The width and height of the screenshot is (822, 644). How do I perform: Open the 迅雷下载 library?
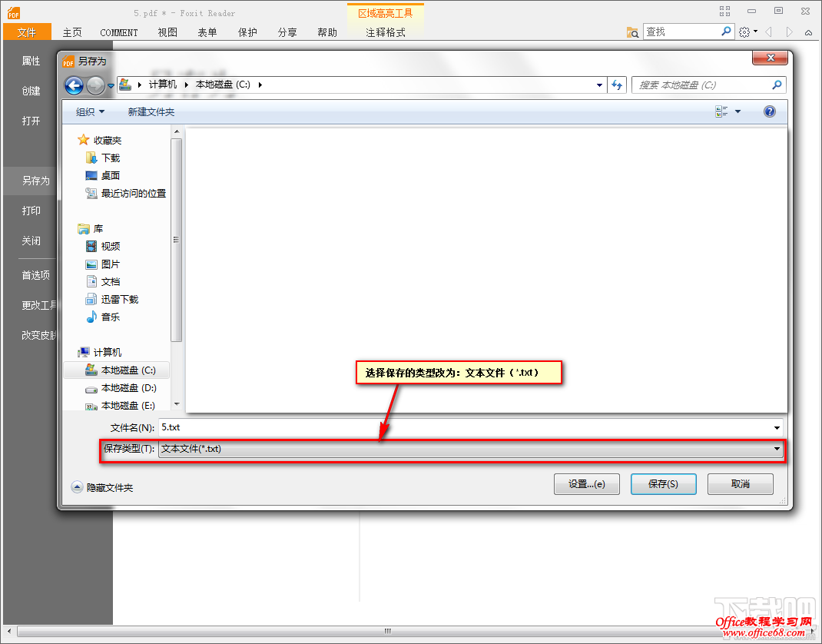pyautogui.click(x=112, y=300)
